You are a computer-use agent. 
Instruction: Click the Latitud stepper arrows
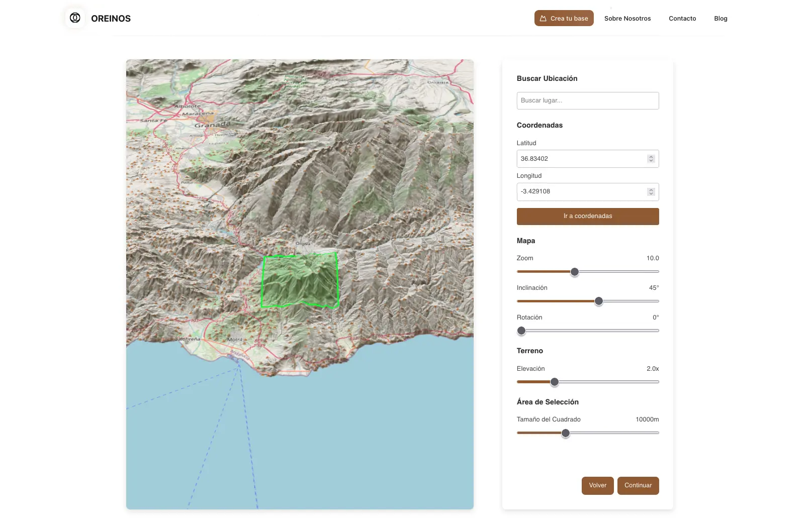tap(651, 159)
